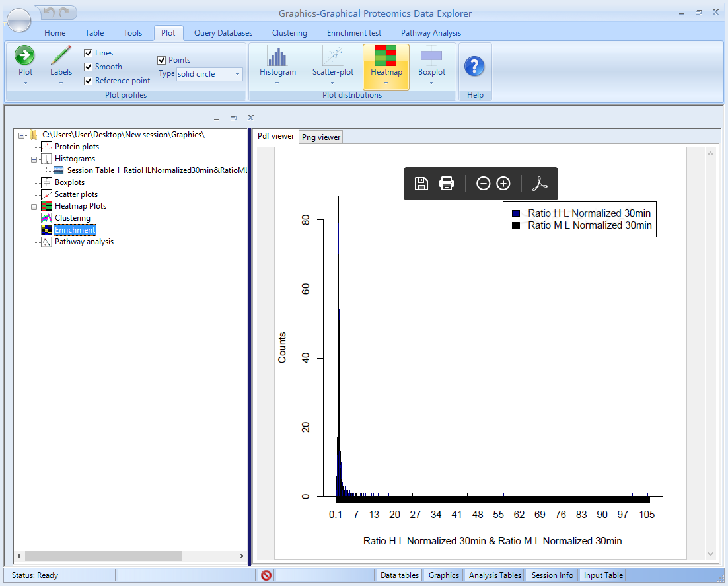Open the Pathway Analysis tab
Screen dimensions: 728x586
pyautogui.click(x=431, y=33)
